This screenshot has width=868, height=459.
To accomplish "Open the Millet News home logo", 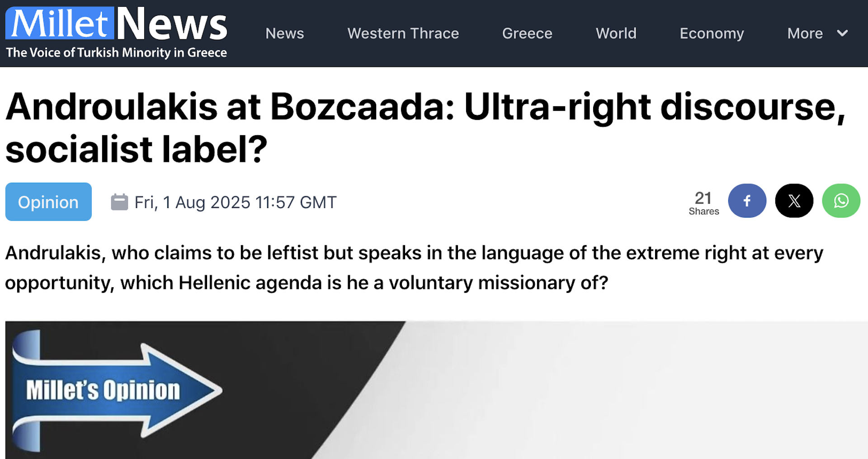I will (x=116, y=29).
